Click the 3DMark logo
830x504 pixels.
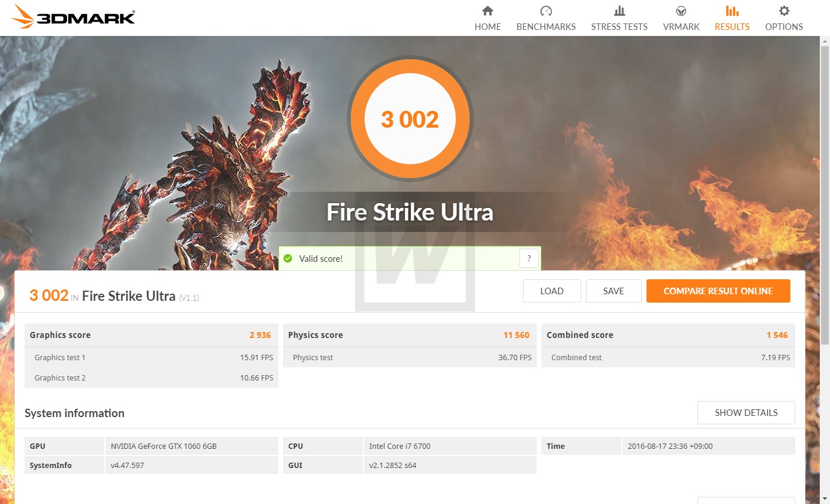73,16
